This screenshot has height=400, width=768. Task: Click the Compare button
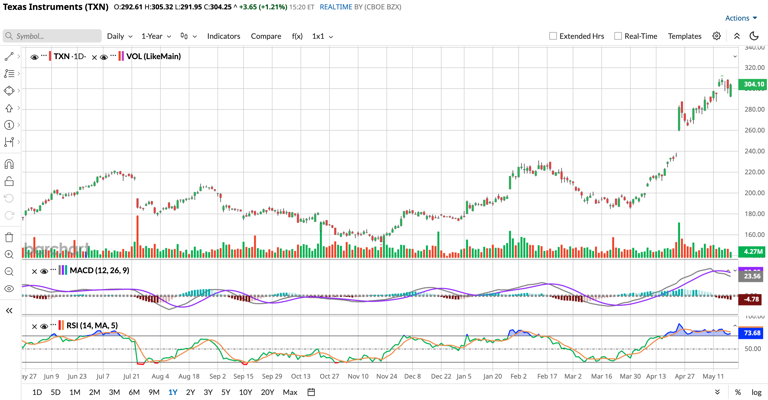266,36
